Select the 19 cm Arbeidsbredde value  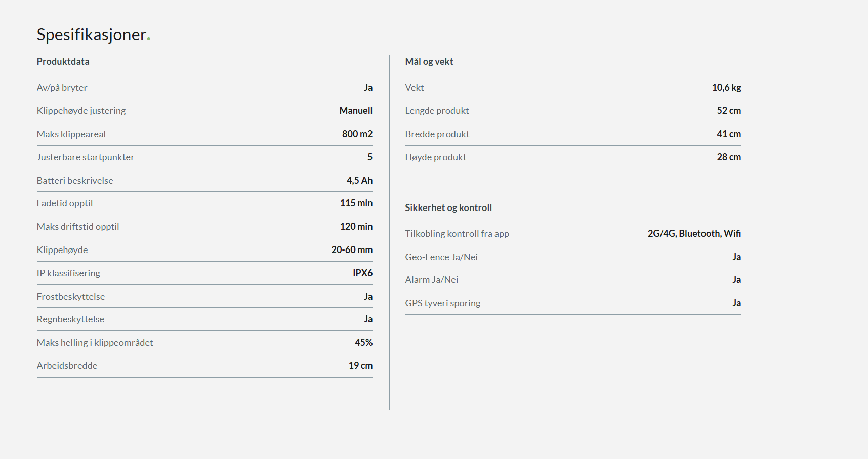(x=360, y=366)
